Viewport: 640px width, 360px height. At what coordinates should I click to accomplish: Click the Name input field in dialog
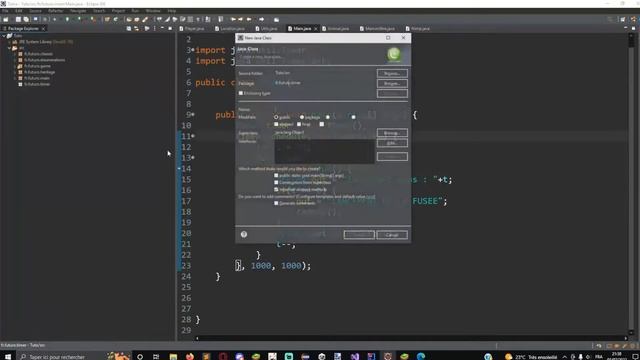pos(324,109)
